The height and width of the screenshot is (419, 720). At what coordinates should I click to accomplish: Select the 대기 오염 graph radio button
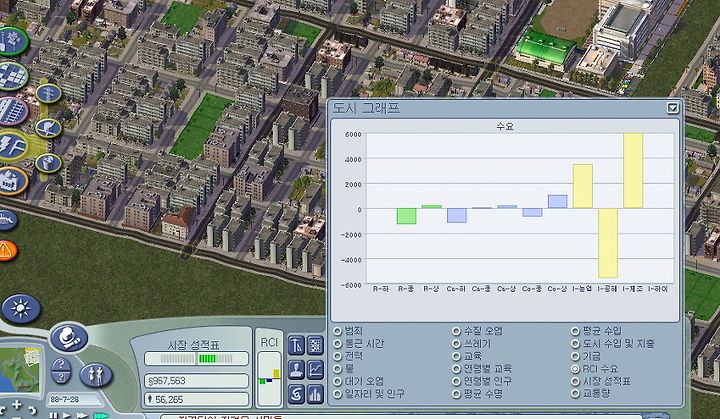click(338, 381)
